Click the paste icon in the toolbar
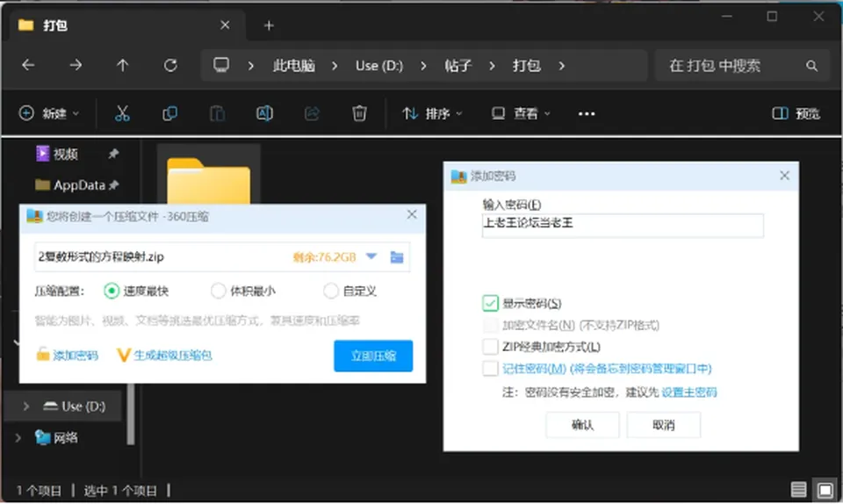Viewport: 843px width, 504px height. pyautogui.click(x=217, y=113)
